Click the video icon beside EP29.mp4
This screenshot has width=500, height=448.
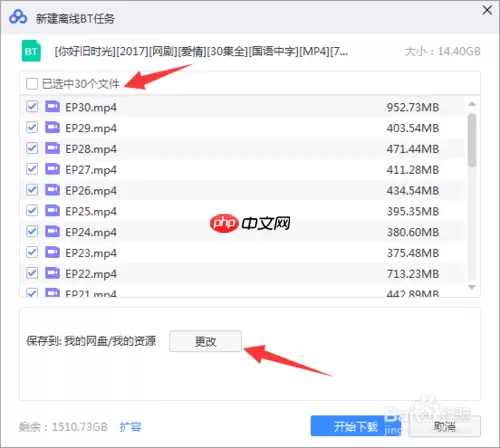(52, 128)
